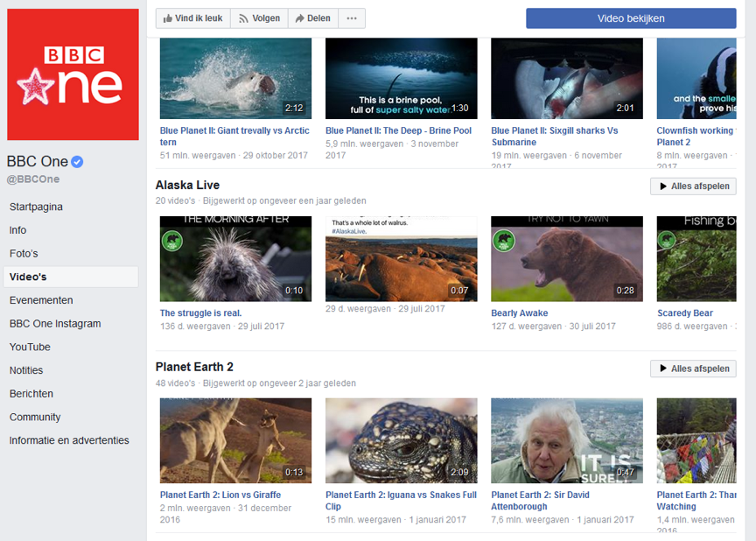
Task: Open the three-dots more options button
Action: point(352,18)
